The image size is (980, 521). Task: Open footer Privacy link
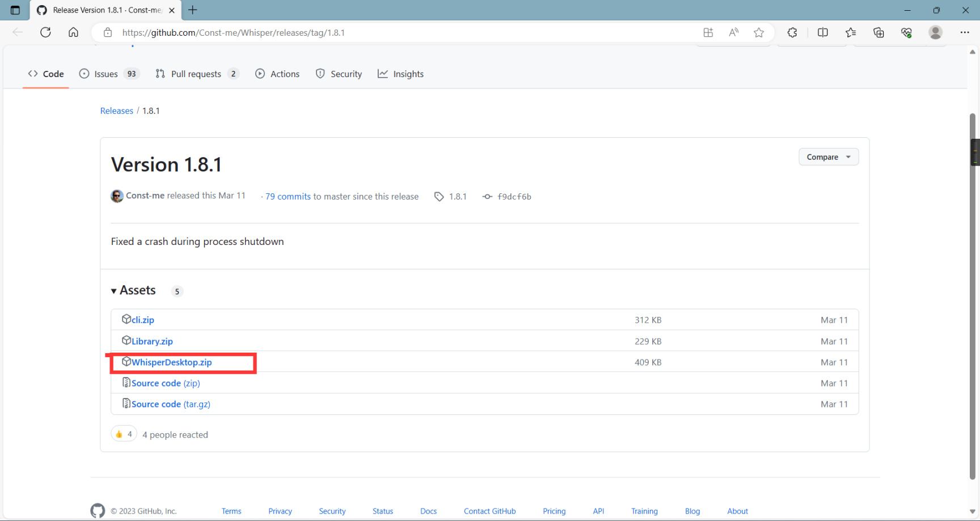[280, 511]
